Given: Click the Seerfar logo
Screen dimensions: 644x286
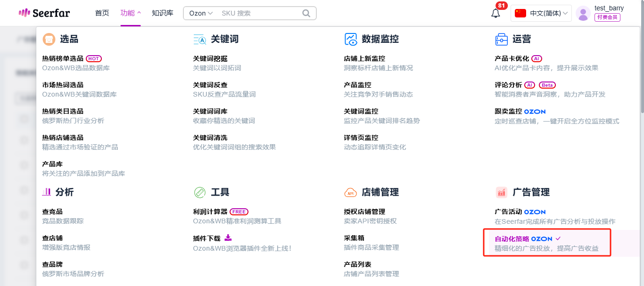Looking at the screenshot, I should [44, 13].
